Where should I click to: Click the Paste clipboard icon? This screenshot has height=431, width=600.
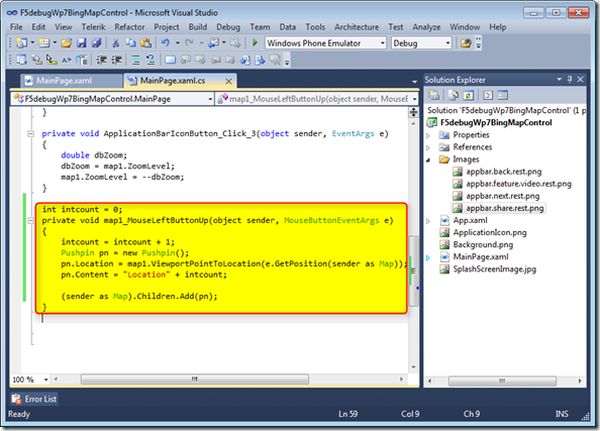tap(146, 43)
